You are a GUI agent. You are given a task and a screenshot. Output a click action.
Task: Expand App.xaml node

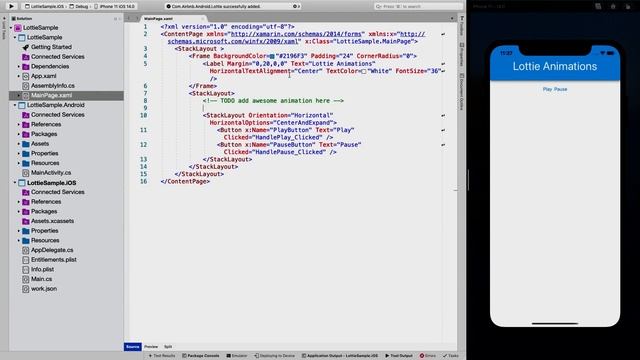coord(19,76)
